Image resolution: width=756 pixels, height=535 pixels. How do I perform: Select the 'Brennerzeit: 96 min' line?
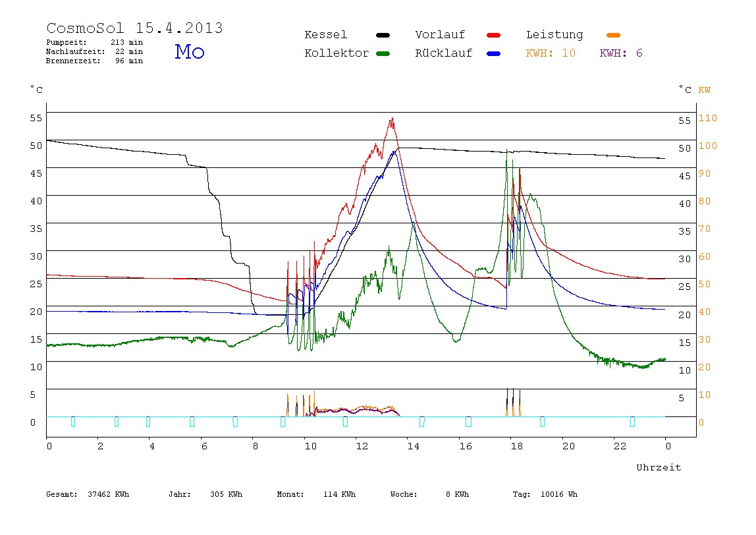(95, 61)
